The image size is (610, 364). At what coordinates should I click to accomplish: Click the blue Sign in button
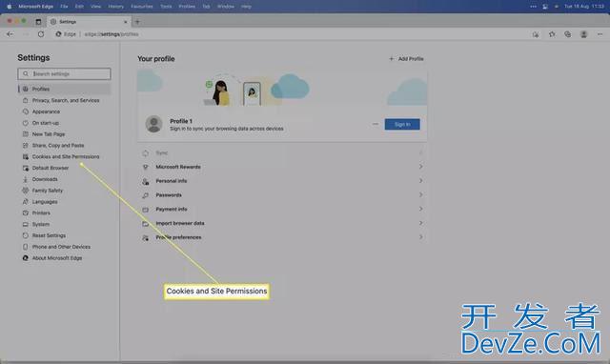(x=402, y=125)
